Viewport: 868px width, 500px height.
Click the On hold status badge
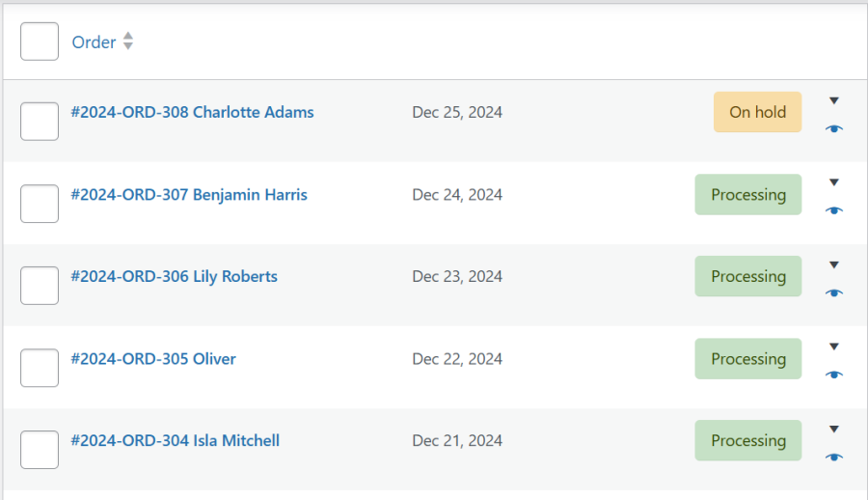click(757, 112)
